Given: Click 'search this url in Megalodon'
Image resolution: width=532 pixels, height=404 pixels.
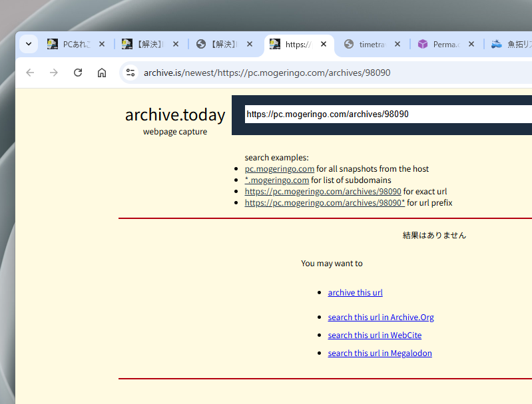Looking at the screenshot, I should coord(380,353).
